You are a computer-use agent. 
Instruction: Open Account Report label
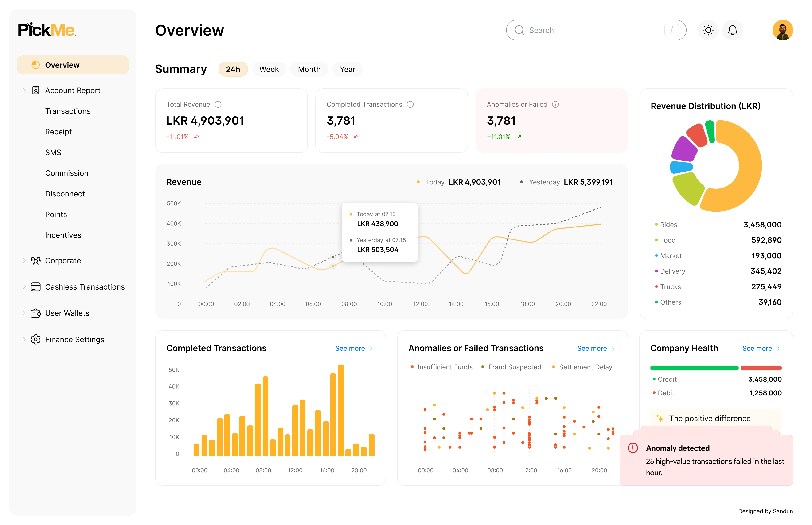(x=73, y=90)
